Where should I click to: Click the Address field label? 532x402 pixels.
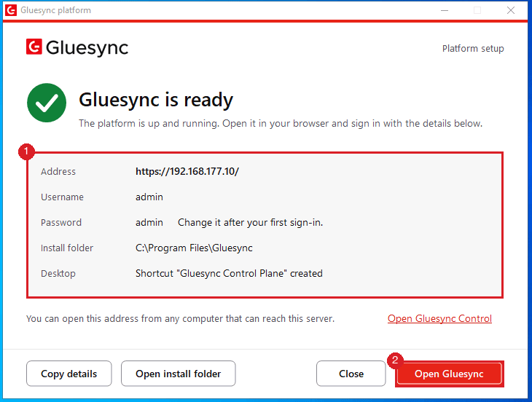click(x=58, y=172)
